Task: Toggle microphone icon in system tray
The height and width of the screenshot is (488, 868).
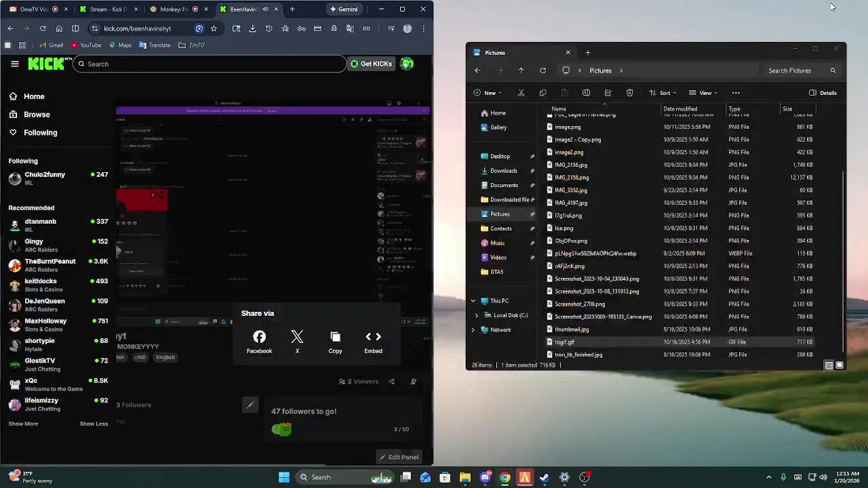Action: (783, 477)
